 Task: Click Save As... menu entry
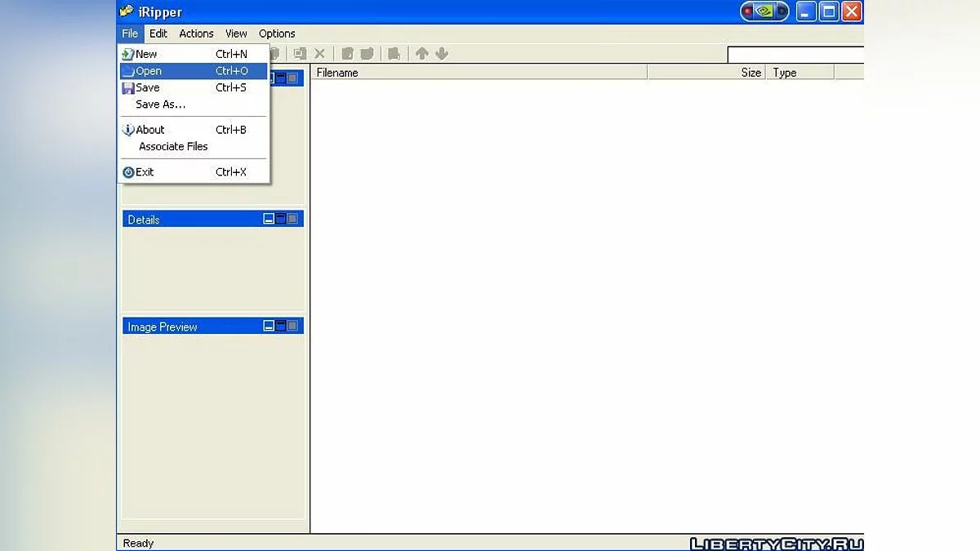click(x=161, y=104)
